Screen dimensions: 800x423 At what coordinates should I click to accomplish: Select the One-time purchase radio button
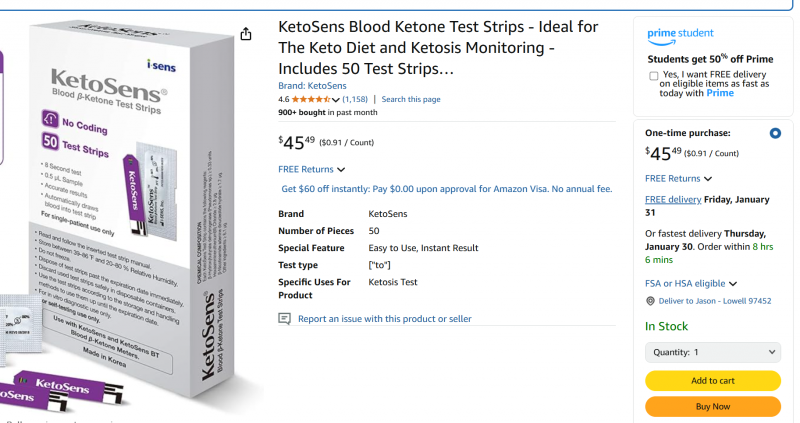(x=775, y=133)
